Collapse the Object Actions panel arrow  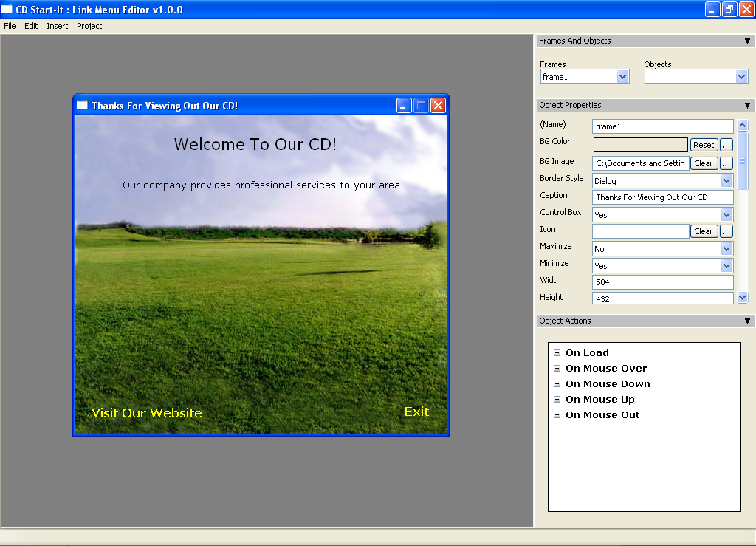click(747, 321)
